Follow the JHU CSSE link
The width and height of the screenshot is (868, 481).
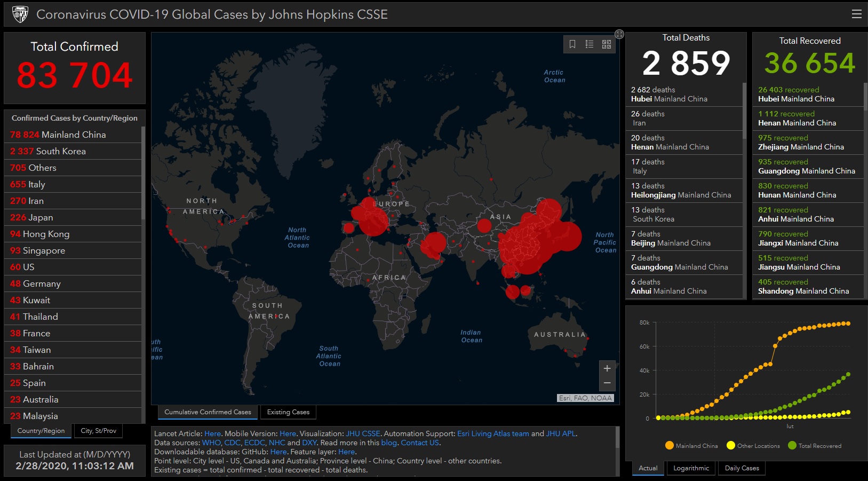pyautogui.click(x=363, y=433)
